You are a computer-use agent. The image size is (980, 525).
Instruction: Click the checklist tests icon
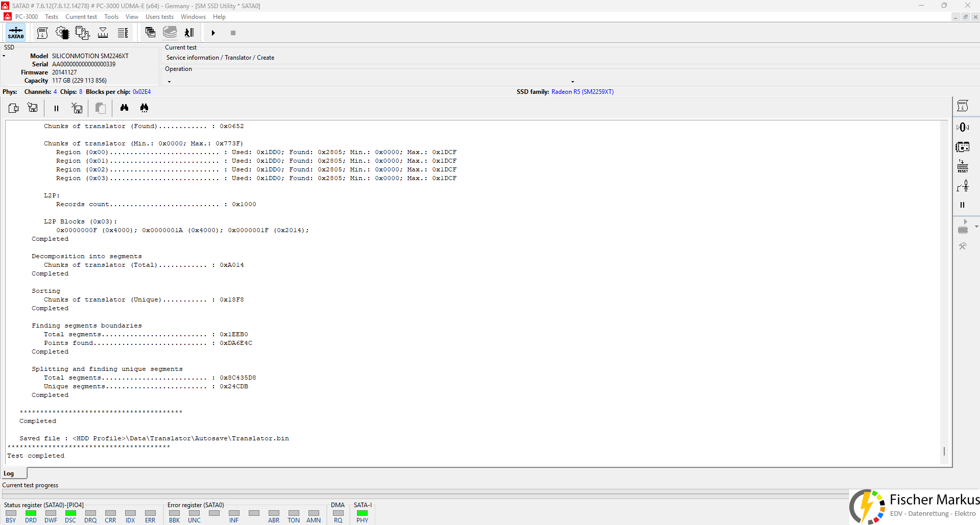point(123,33)
